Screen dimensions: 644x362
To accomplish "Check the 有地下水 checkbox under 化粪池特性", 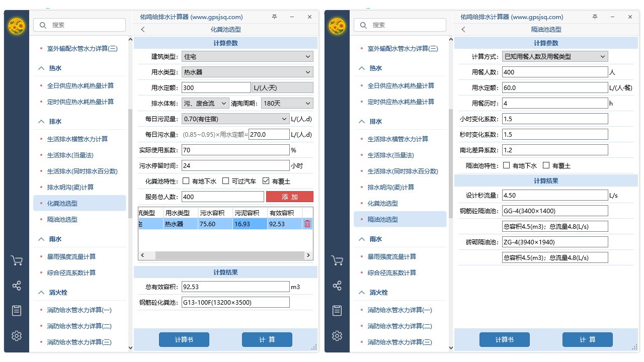I will pos(186,181).
